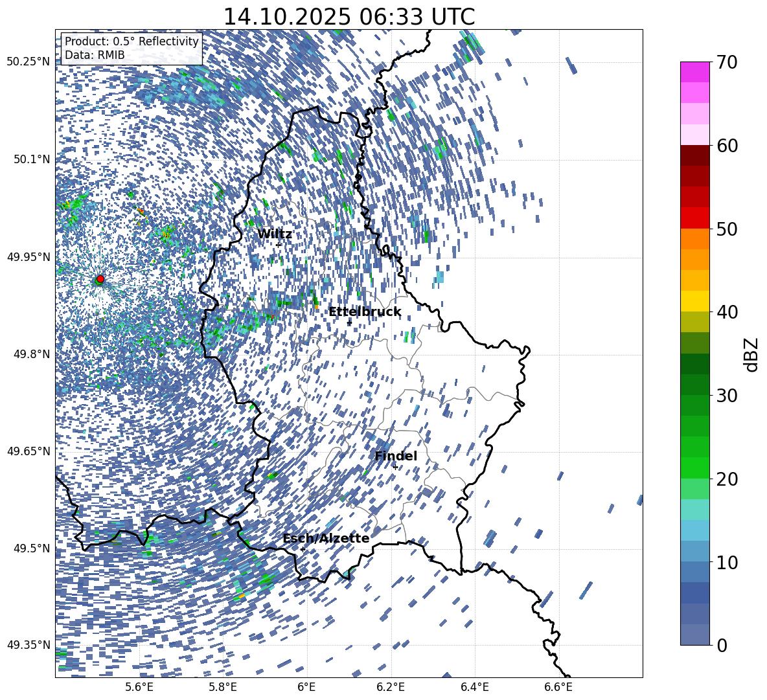Image resolution: width=767 pixels, height=700 pixels.
Task: Click the 49.65°N latitude label
Action: (29, 451)
